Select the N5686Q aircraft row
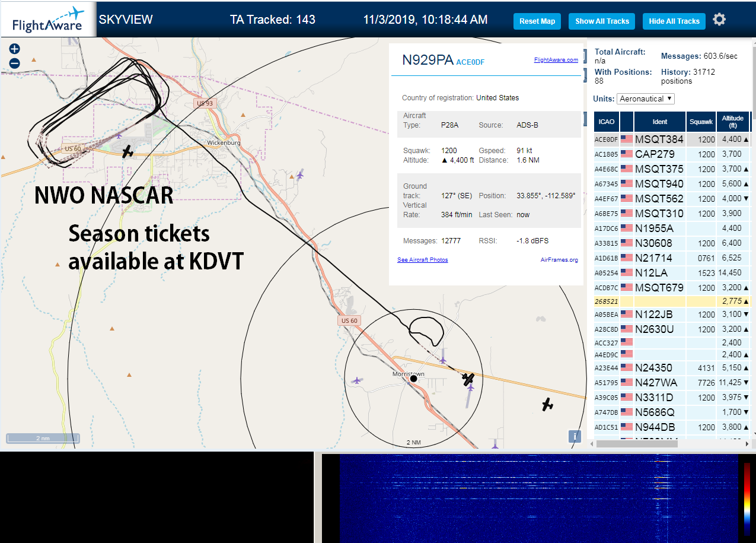The width and height of the screenshot is (756, 543). pos(672,412)
